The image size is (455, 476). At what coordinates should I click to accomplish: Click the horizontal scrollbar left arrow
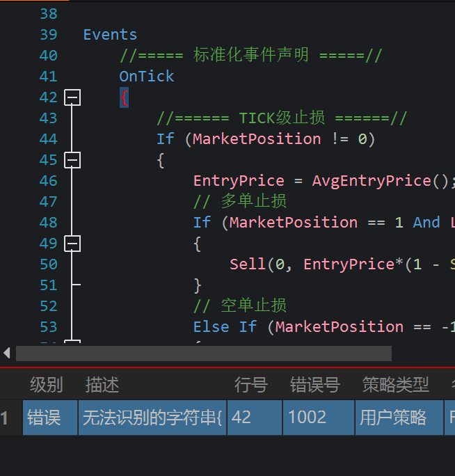7,354
